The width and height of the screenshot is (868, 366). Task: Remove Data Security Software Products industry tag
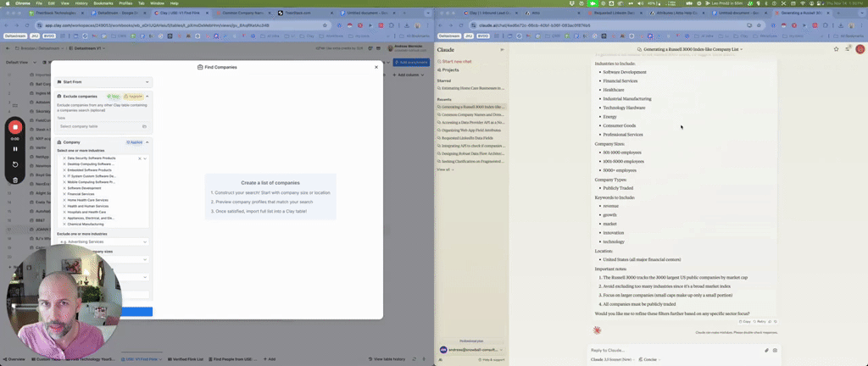point(64,158)
